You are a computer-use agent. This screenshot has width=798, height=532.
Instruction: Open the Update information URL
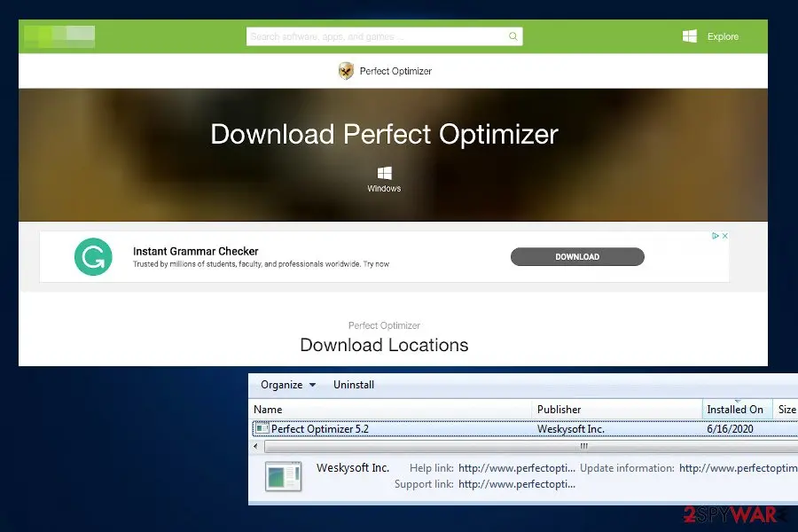coord(739,468)
